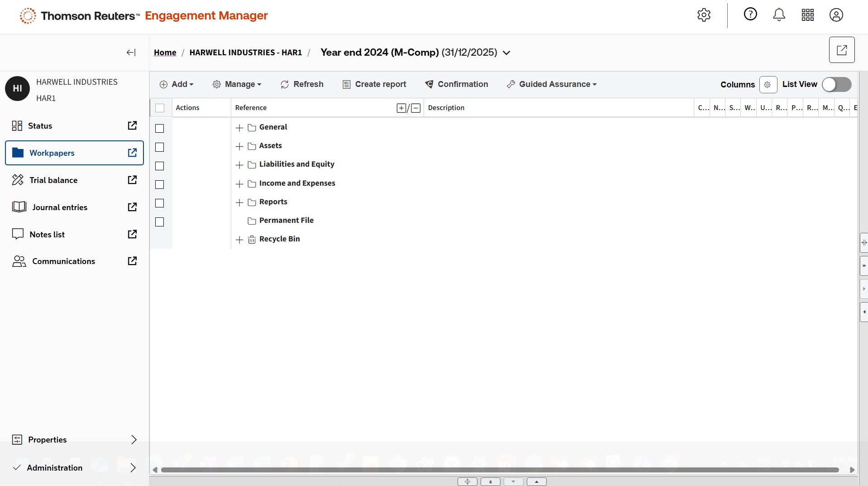Viewport: 868px width, 486px height.
Task: Collapse the left sidebar panel
Action: 131,53
